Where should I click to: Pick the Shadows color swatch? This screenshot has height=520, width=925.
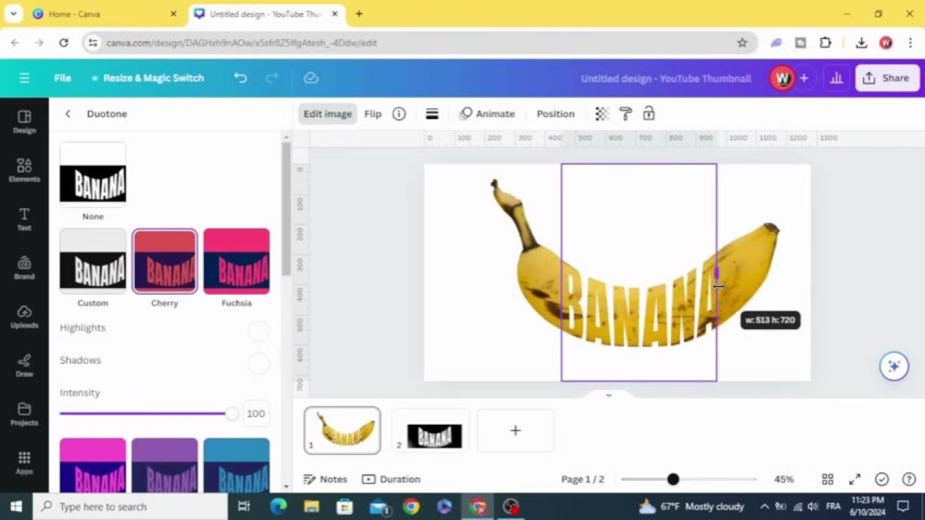[259, 364]
